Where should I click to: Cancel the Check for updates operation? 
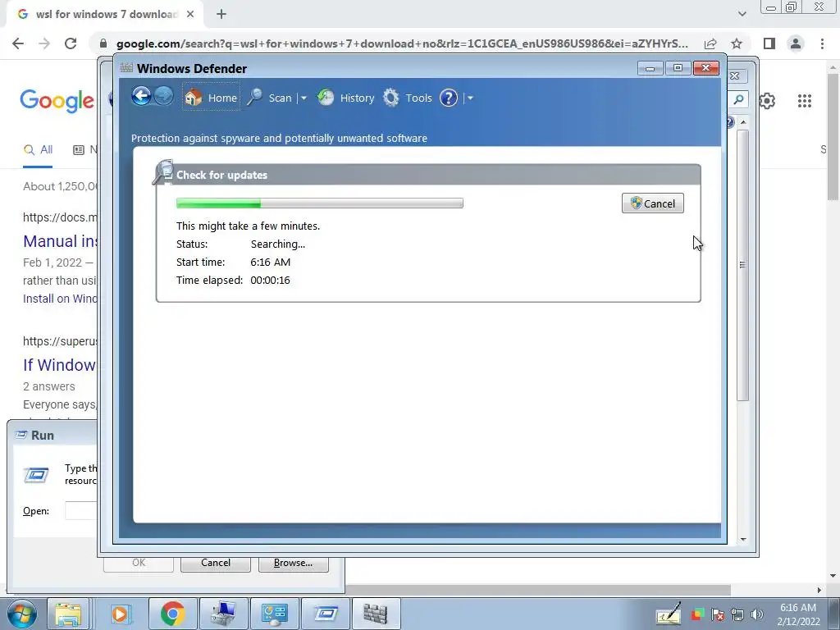coord(652,203)
